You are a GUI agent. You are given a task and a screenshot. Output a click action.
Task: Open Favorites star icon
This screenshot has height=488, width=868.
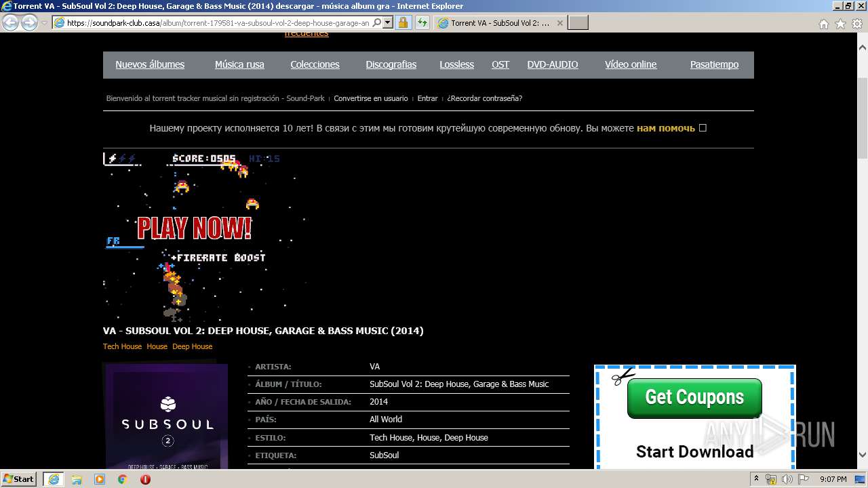(840, 24)
